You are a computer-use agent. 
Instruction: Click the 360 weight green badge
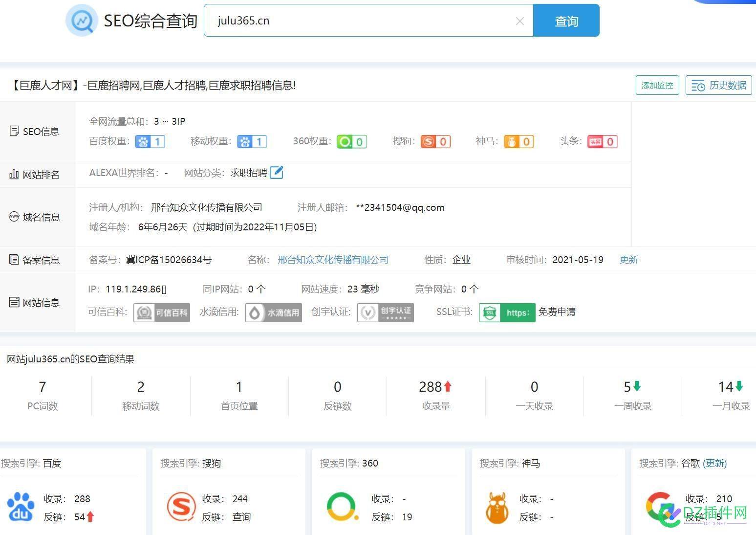pyautogui.click(x=352, y=141)
